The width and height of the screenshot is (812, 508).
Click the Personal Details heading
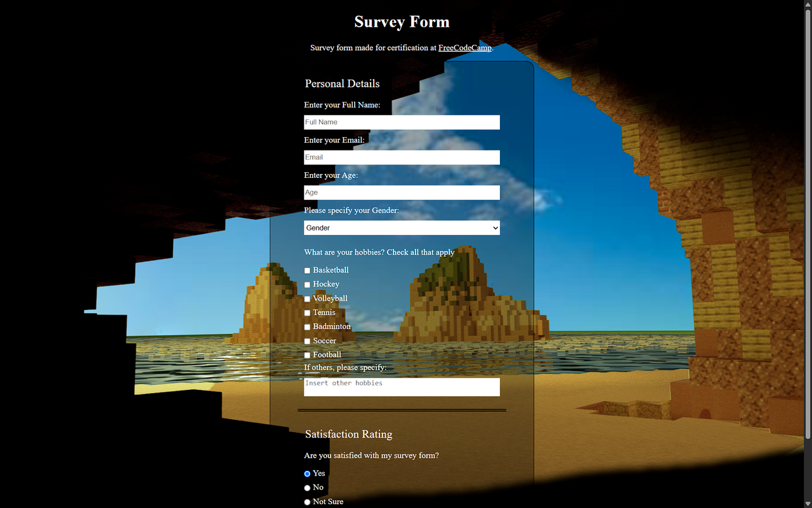342,84
